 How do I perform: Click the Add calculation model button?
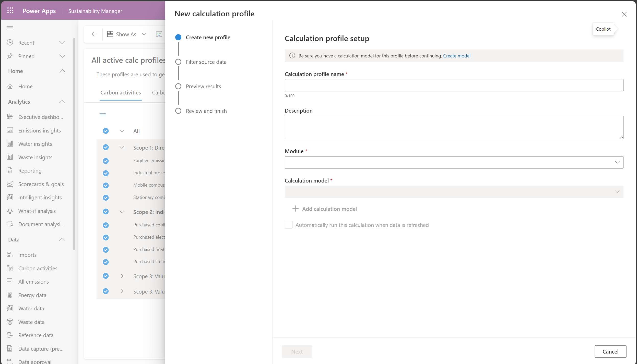325,209
